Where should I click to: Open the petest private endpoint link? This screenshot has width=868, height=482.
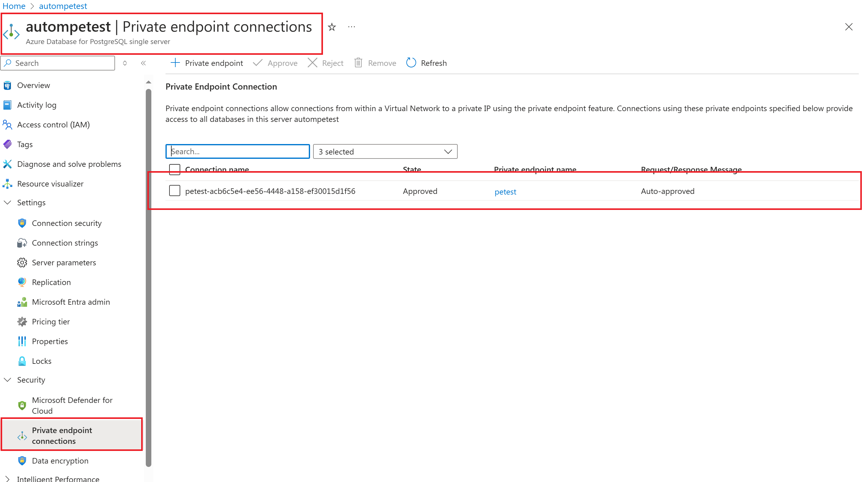pos(505,191)
